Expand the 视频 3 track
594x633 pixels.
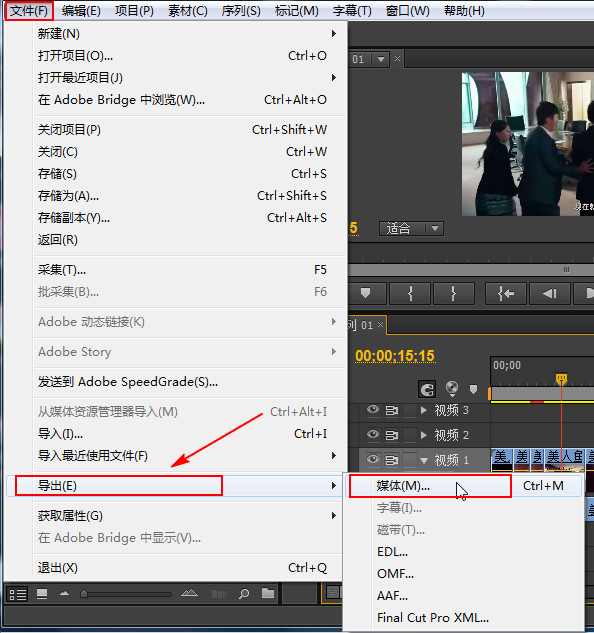(424, 411)
